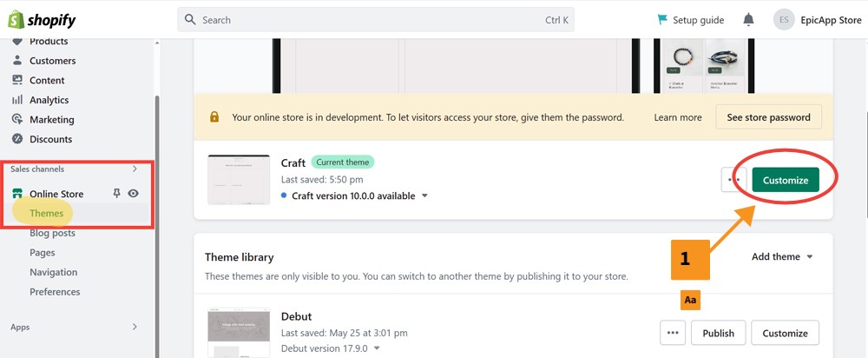Click the Analytics bar chart icon
The image size is (868, 358).
pyautogui.click(x=17, y=100)
